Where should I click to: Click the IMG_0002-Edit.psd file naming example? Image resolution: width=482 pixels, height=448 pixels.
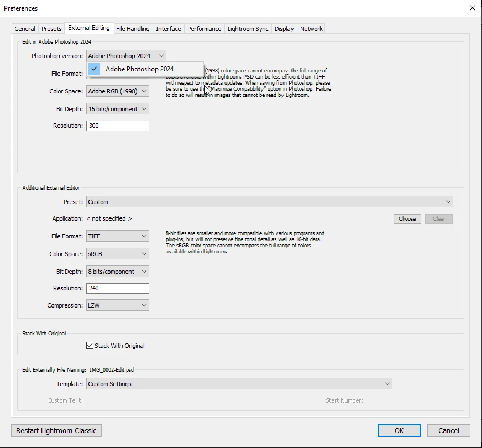(x=112, y=369)
